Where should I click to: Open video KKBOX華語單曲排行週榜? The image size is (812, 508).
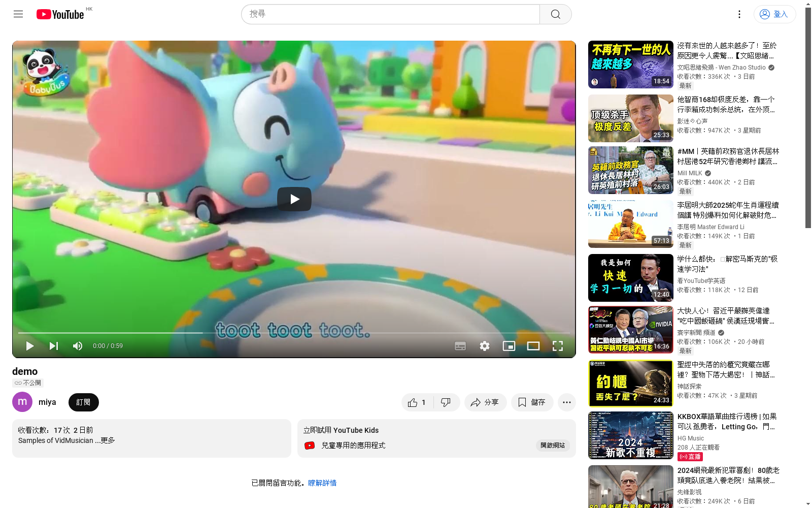727,422
